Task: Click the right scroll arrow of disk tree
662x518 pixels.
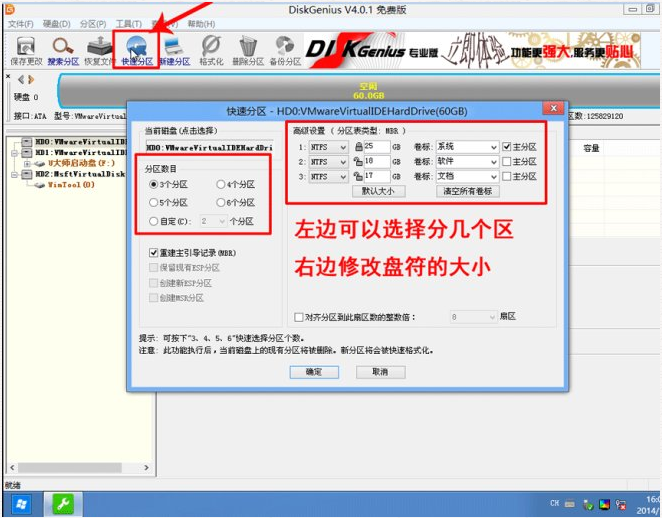Action: (147, 468)
